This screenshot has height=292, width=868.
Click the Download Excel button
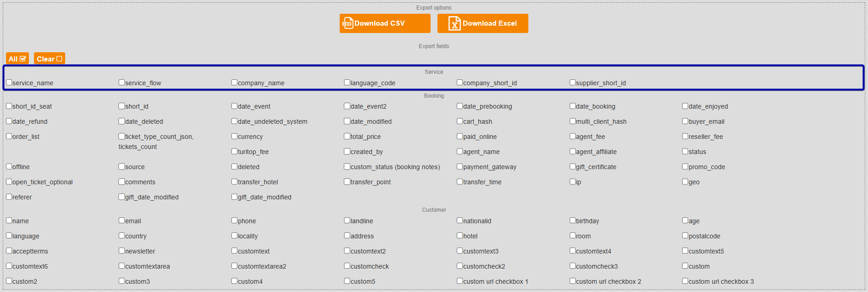click(482, 23)
